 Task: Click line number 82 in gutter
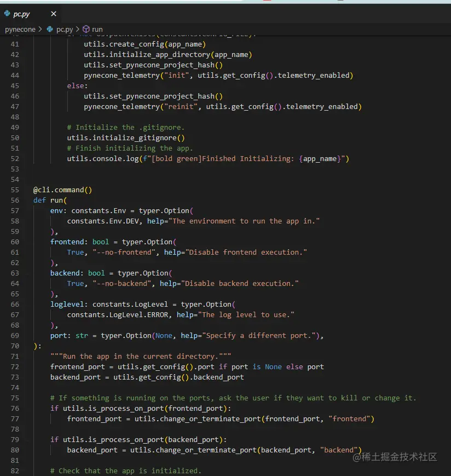[15, 471]
